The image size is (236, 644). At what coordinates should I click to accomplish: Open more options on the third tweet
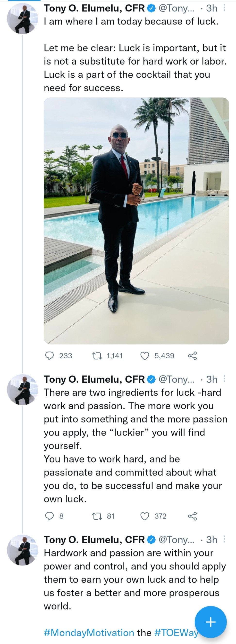coord(225,539)
